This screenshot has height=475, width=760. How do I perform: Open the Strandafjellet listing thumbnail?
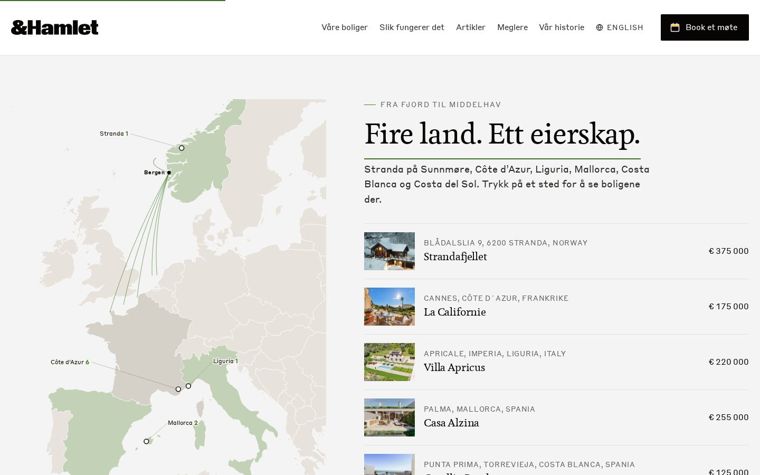(389, 251)
